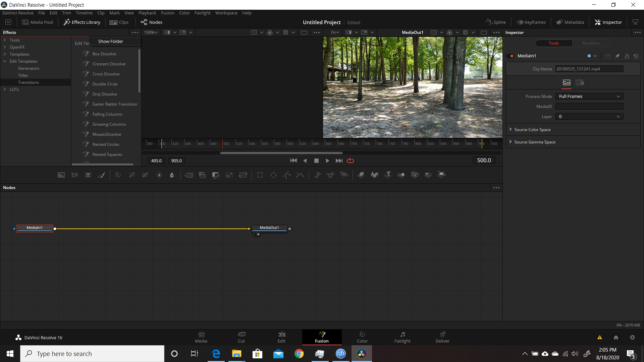Add a pEmitter particle node
Image resolution: width=644 pixels, height=362 pixels.
[317, 175]
